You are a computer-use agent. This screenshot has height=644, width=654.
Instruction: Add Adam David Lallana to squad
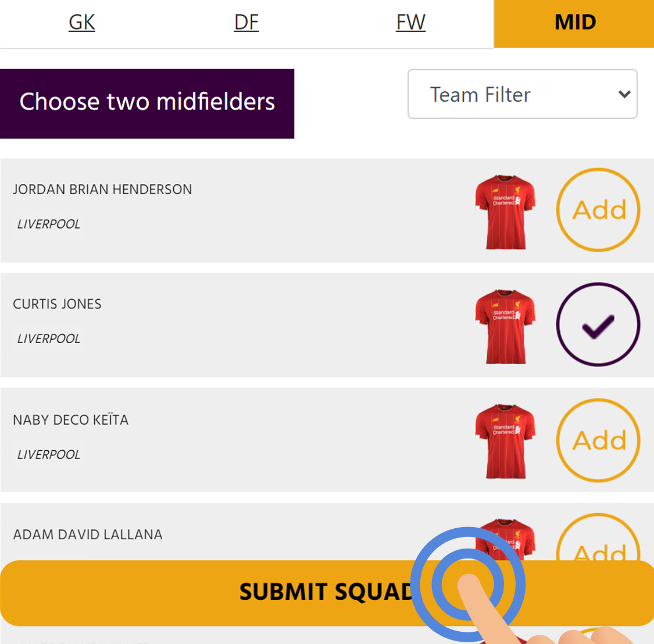pos(598,537)
